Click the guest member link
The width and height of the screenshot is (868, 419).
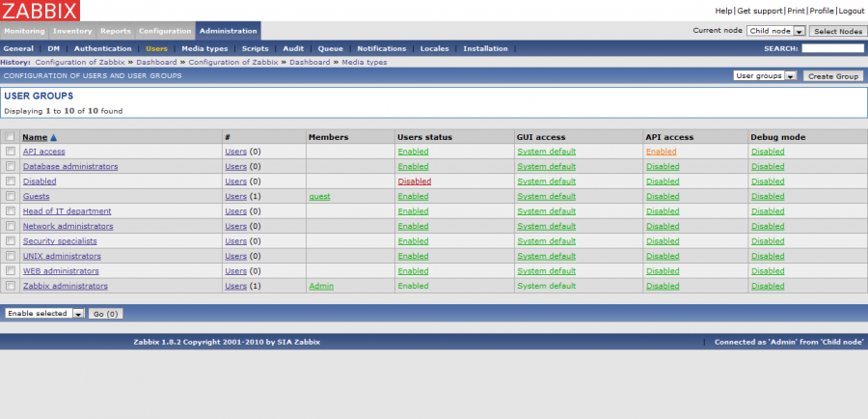320,196
